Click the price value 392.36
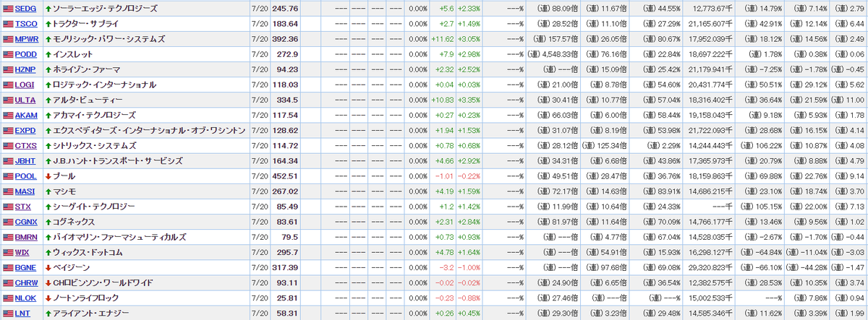Image resolution: width=868 pixels, height=320 pixels. 284,40
